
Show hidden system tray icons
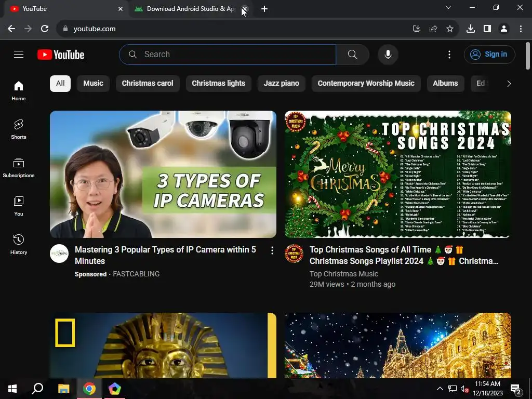[440, 389]
